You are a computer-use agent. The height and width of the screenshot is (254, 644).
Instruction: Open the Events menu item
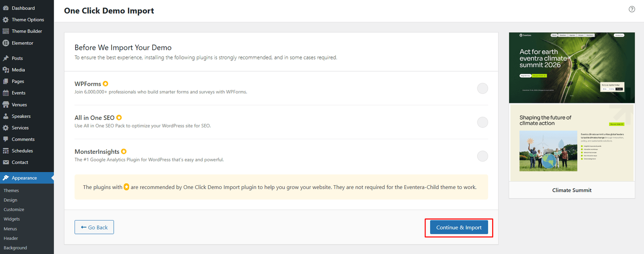(x=27, y=93)
